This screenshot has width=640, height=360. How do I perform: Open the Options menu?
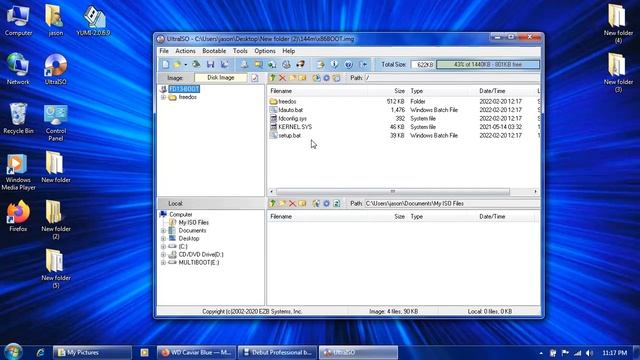(x=265, y=51)
